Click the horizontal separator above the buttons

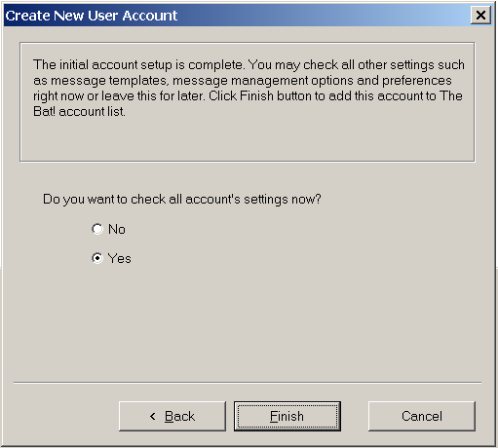click(248, 383)
